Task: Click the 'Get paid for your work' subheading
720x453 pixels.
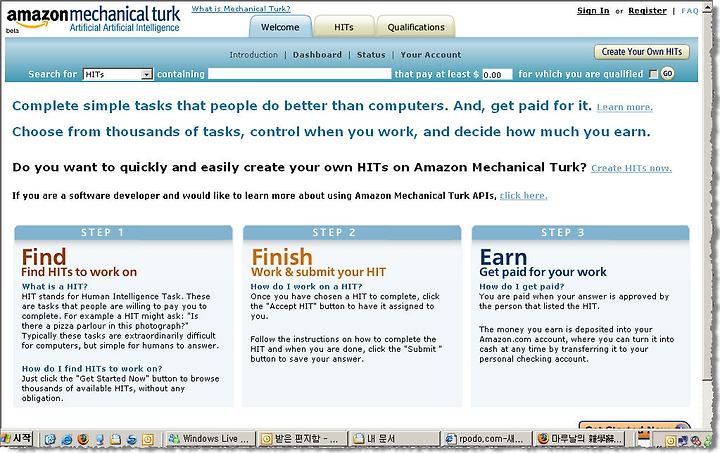Action: [543, 272]
